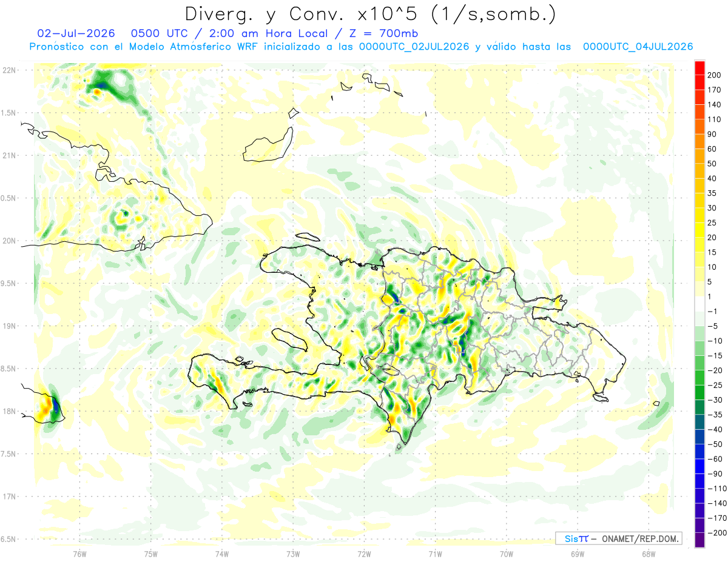
Task: Select the orange band between 90 and 60
Action: (700, 141)
